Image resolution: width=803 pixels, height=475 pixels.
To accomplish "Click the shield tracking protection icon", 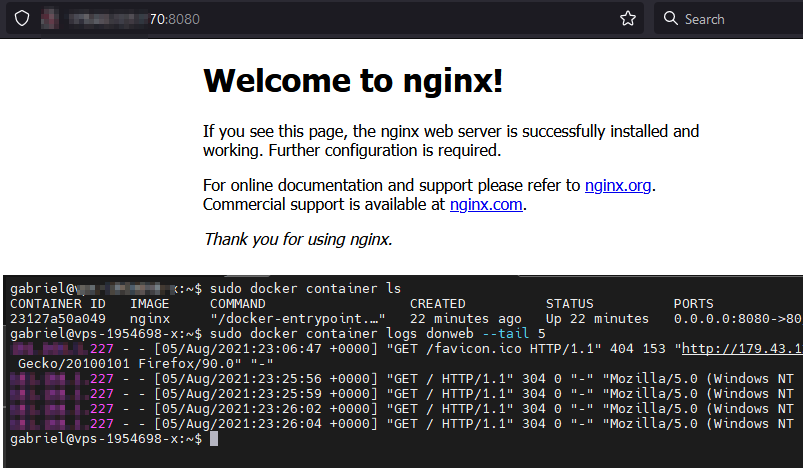I will (x=22, y=18).
